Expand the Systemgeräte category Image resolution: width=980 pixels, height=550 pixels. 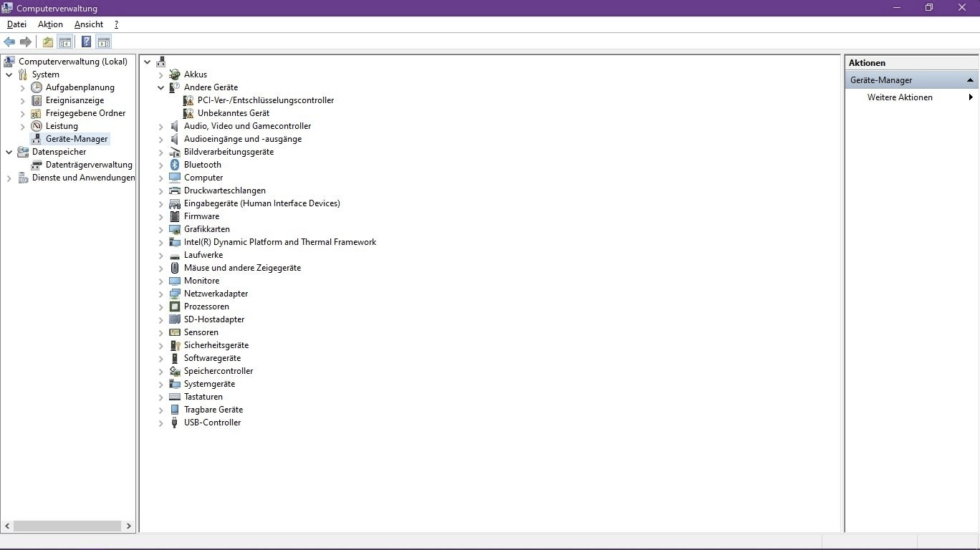pyautogui.click(x=161, y=384)
